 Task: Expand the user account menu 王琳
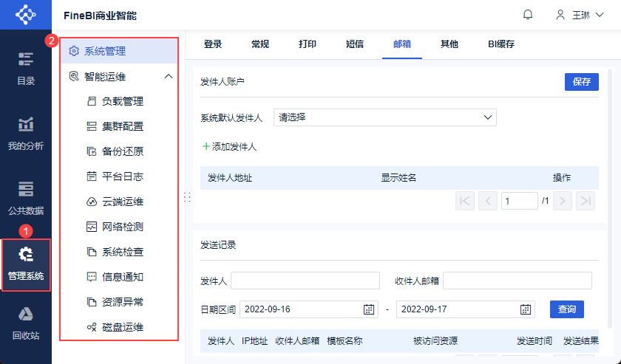point(574,15)
